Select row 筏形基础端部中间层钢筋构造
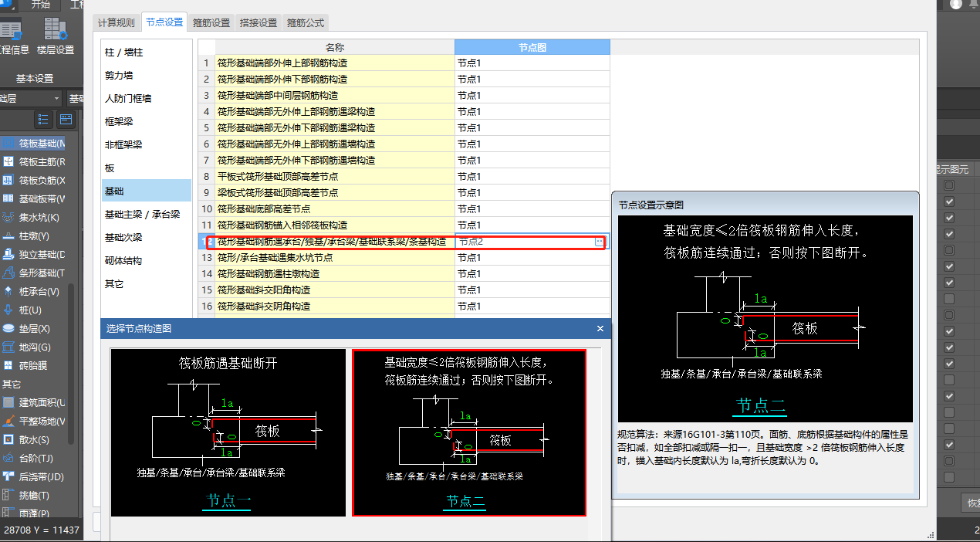Image resolution: width=980 pixels, height=542 pixels. [335, 96]
